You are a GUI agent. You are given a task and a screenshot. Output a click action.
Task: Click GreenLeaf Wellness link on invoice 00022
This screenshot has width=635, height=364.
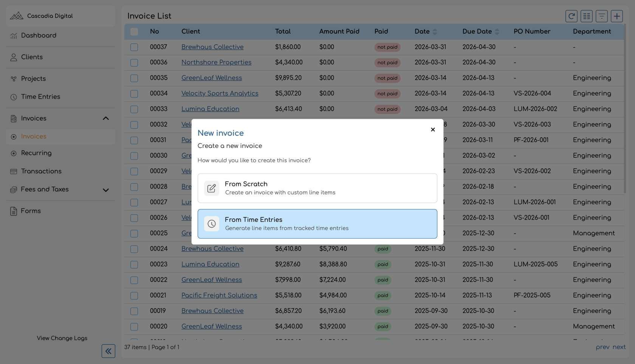tap(212, 280)
